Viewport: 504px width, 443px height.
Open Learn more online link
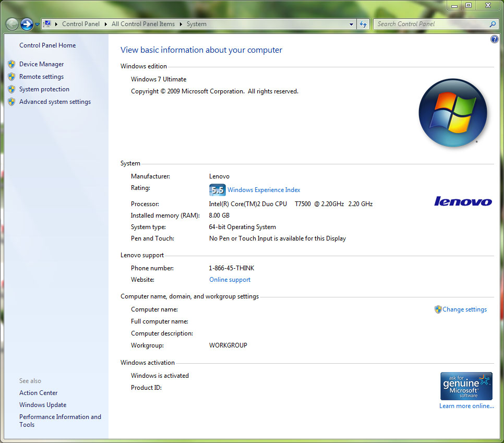click(467, 406)
